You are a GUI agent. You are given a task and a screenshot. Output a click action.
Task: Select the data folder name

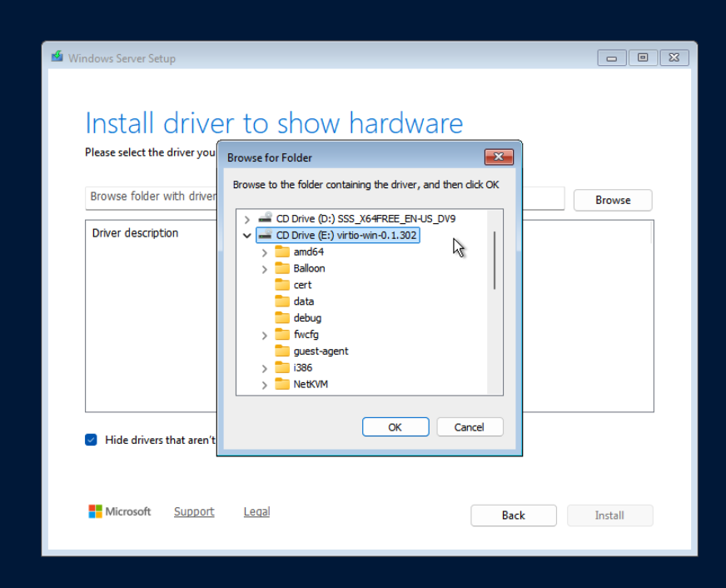click(x=304, y=301)
